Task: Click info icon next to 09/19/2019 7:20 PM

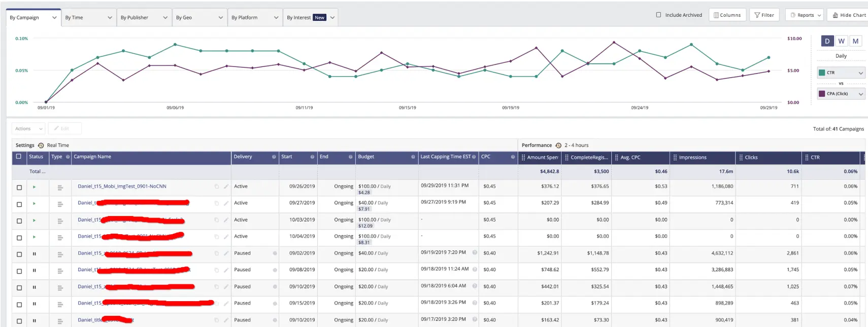Action: (x=475, y=252)
